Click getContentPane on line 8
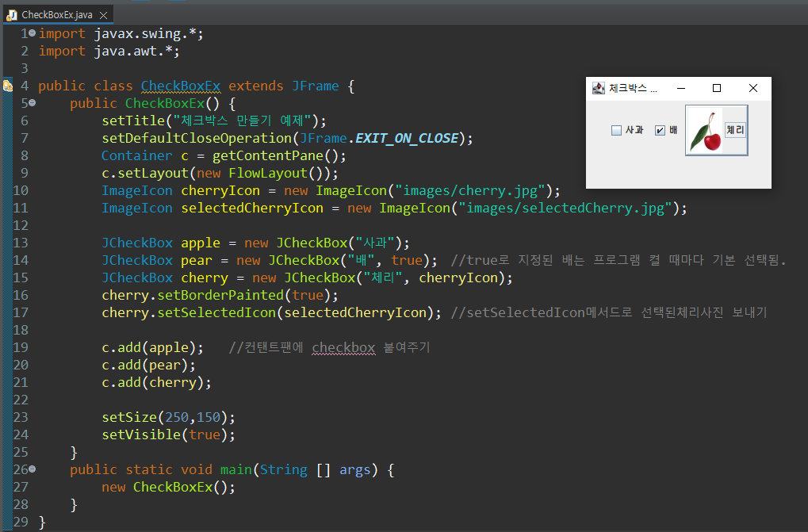This screenshot has width=808, height=532. (267, 155)
